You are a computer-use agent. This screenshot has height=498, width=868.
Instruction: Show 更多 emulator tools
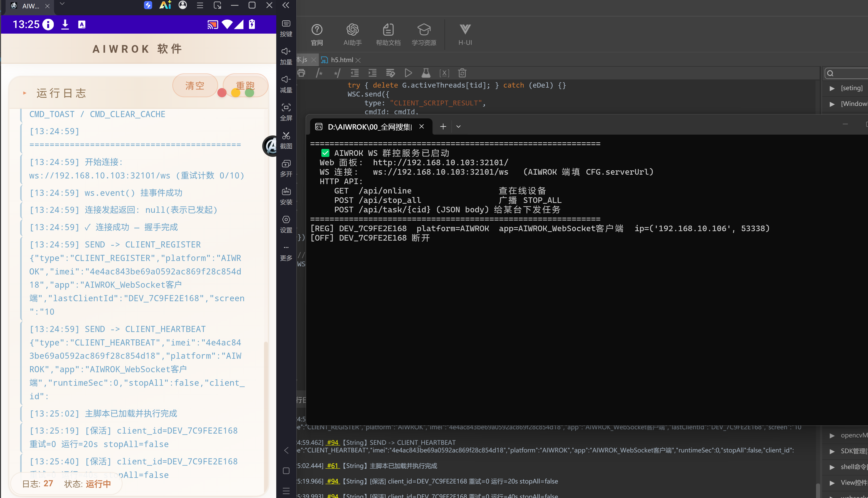pos(286,252)
